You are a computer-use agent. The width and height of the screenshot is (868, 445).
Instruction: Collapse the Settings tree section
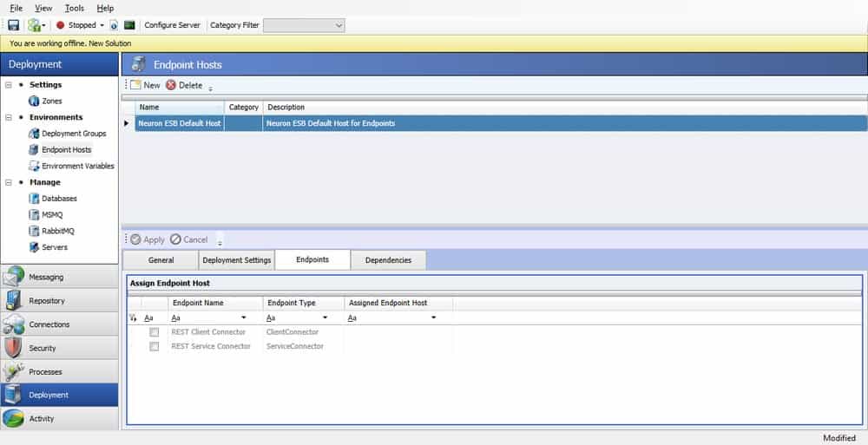tap(9, 85)
